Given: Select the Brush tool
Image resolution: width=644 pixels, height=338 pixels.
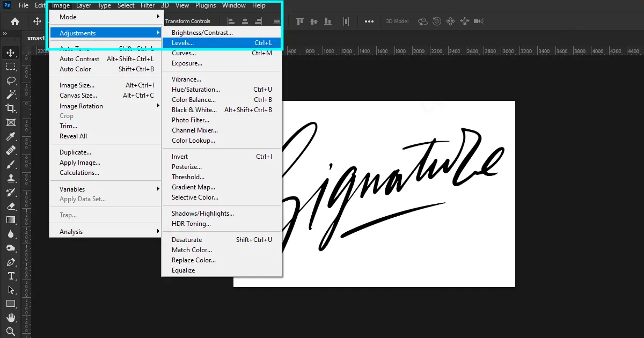Looking at the screenshot, I should [11, 164].
